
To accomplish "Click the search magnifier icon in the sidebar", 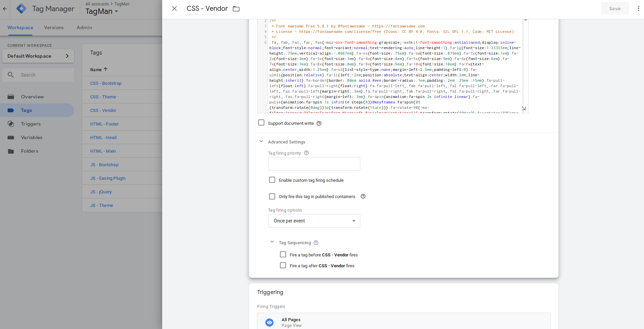I will pyautogui.click(x=11, y=75).
